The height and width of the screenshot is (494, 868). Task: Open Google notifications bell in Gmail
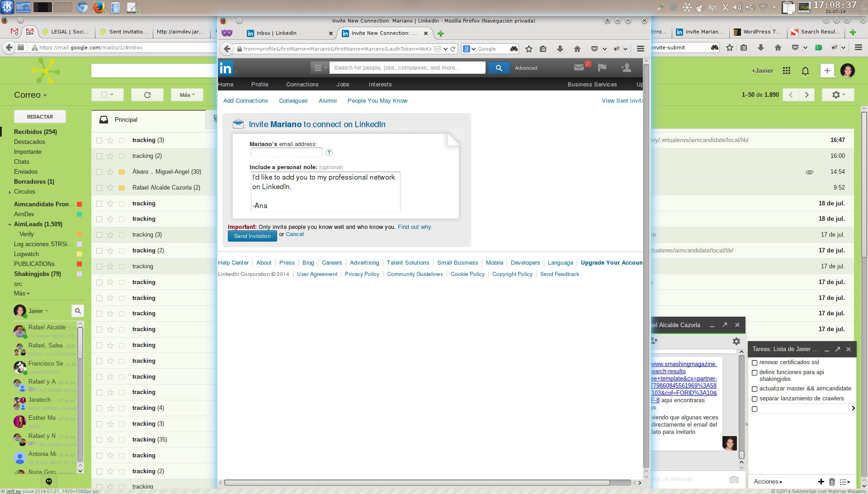point(805,71)
